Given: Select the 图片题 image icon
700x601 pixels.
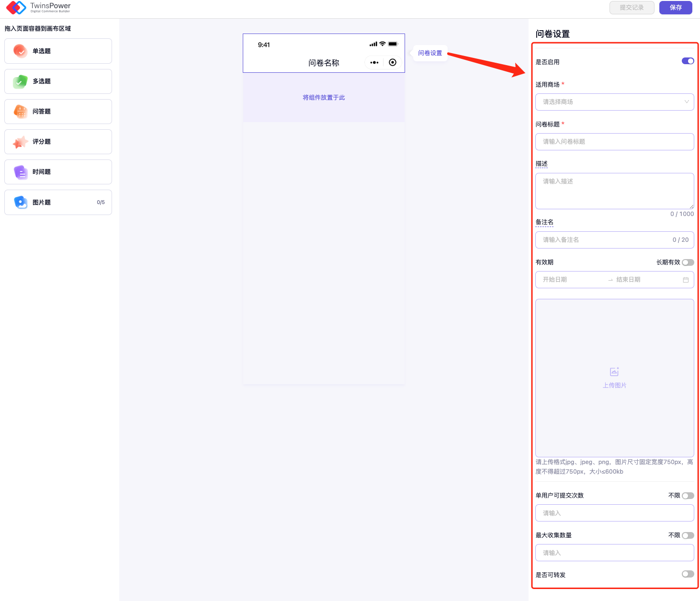Looking at the screenshot, I should 20,202.
